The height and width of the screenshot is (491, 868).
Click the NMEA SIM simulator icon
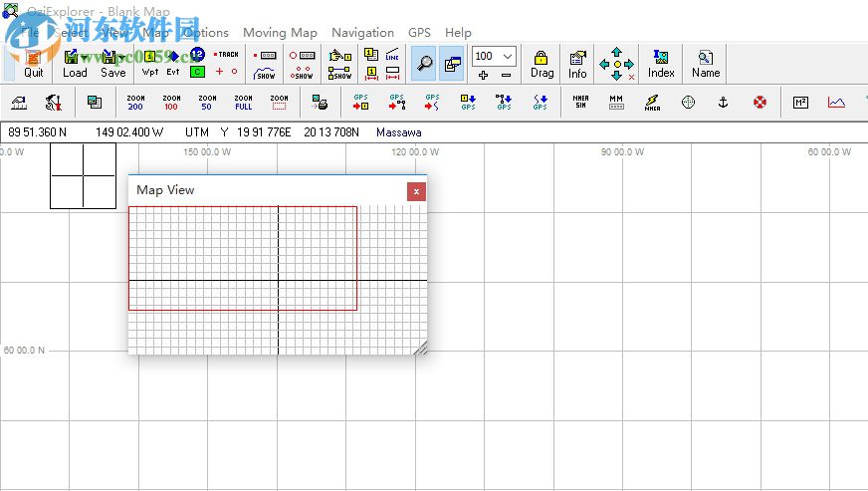tap(580, 102)
